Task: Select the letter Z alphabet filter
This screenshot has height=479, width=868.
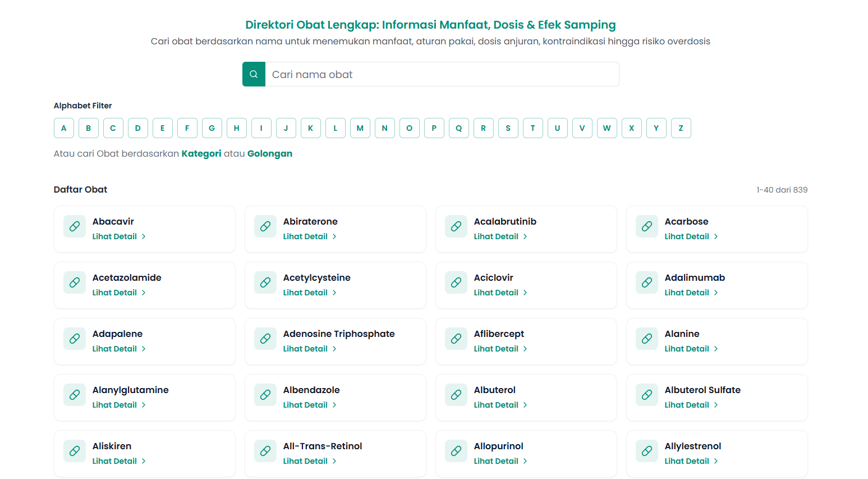Action: 681,128
